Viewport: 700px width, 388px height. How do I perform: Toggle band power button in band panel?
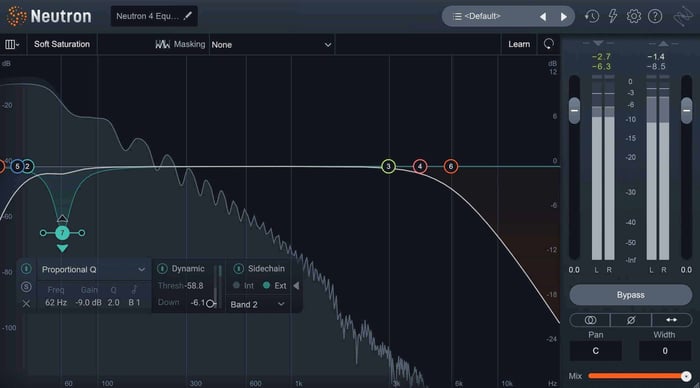tap(26, 269)
